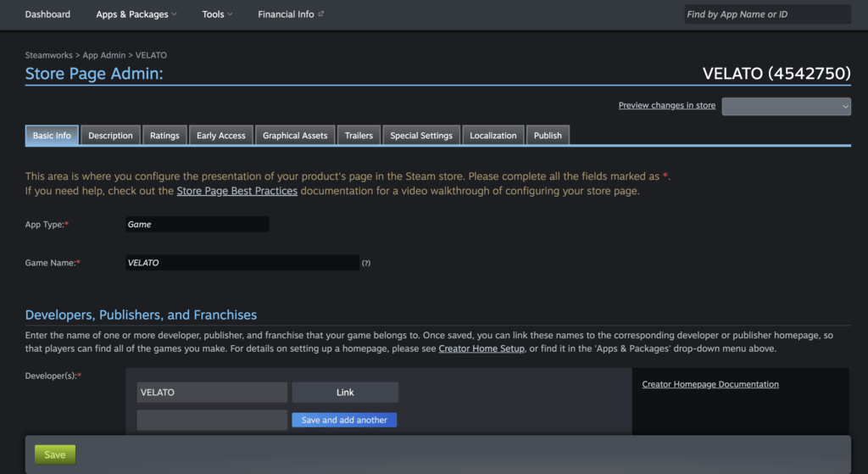Click the App Type field showing Game

coord(197,224)
